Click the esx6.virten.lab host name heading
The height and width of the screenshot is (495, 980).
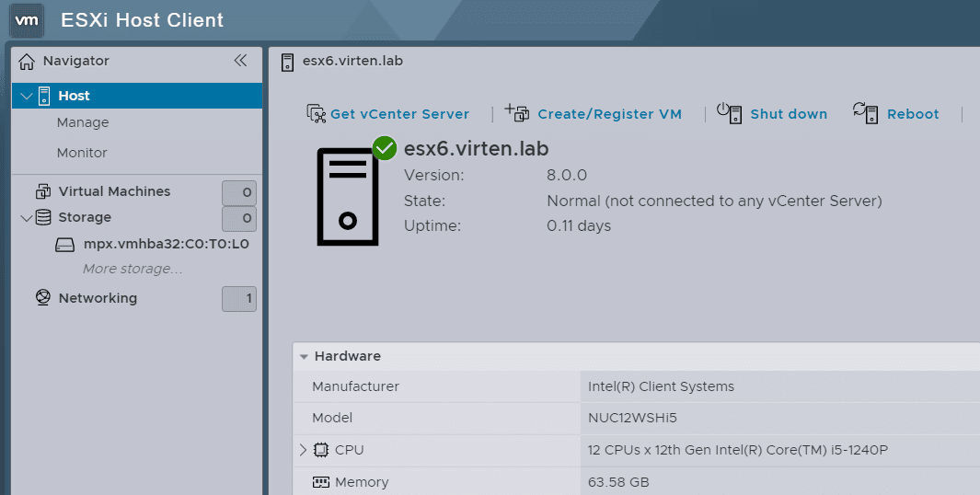pos(477,149)
